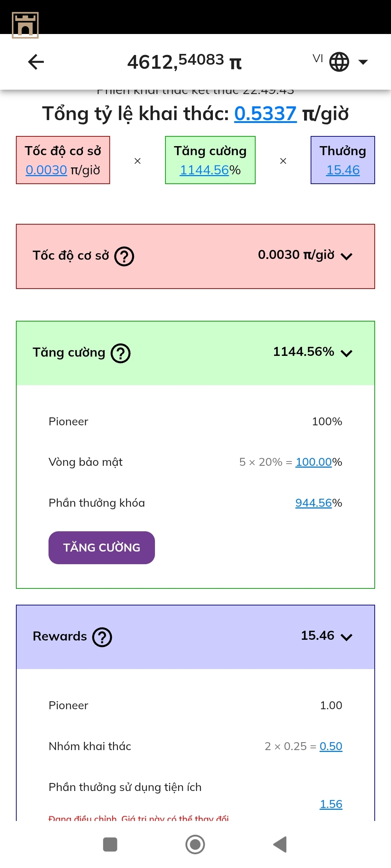Tap the purple TĂNG CƯỜNG button
This screenshot has height=868, width=391.
pyautogui.click(x=102, y=548)
